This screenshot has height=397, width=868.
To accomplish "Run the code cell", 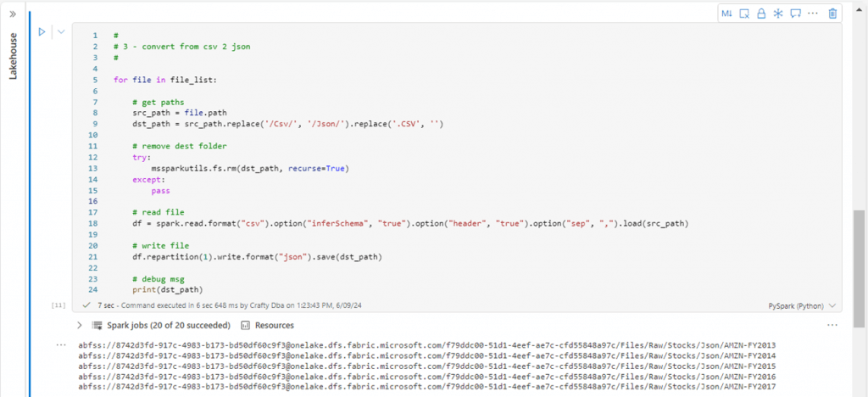I will (42, 32).
